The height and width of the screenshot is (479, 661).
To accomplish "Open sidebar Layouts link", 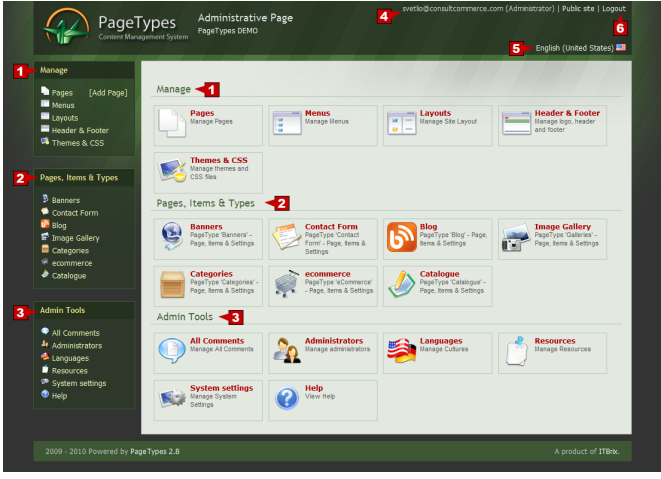I will pos(65,118).
